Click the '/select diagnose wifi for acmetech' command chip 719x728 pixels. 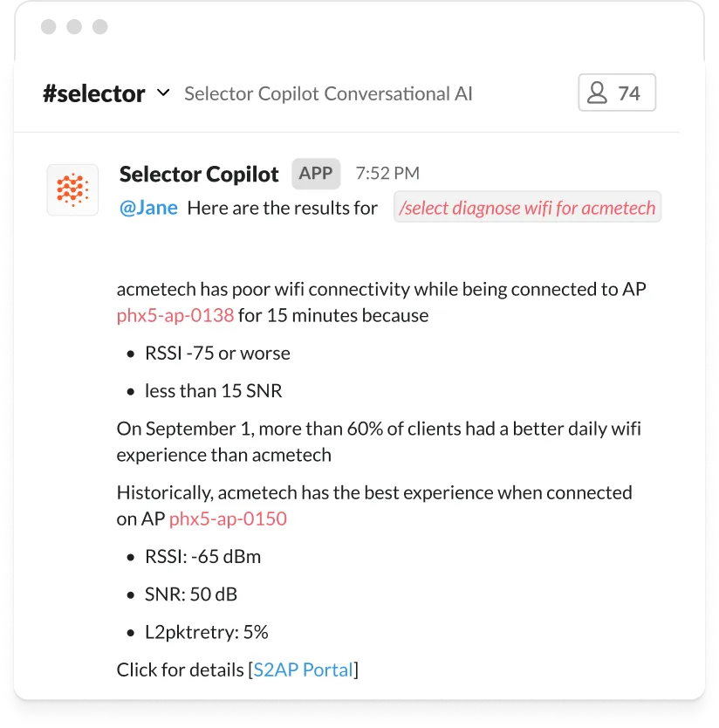click(527, 208)
